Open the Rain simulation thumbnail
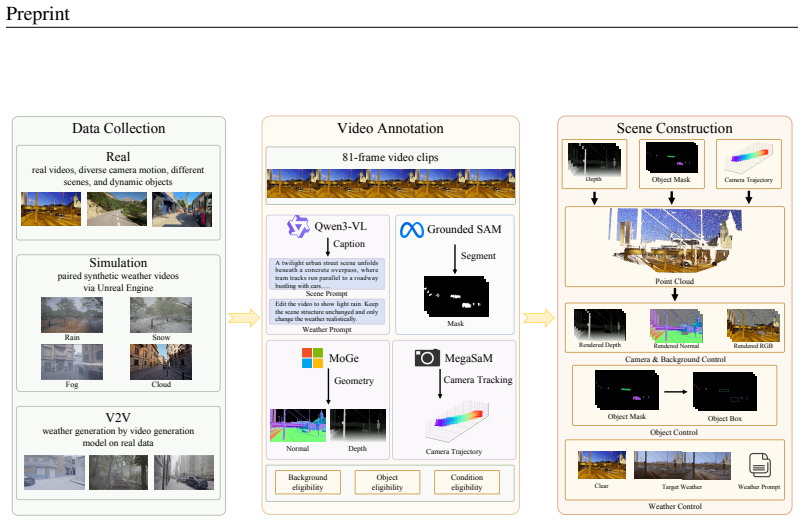This screenshot has height=521, width=804. tap(72, 315)
